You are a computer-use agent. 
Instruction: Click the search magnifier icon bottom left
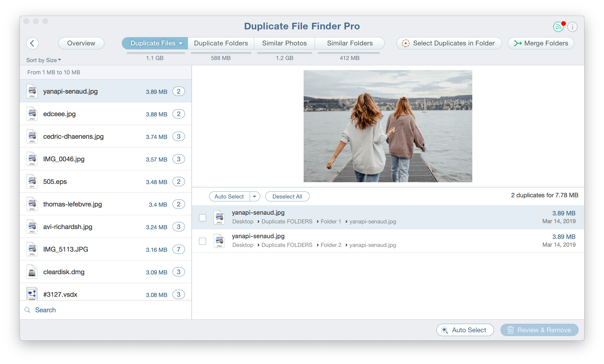27,310
